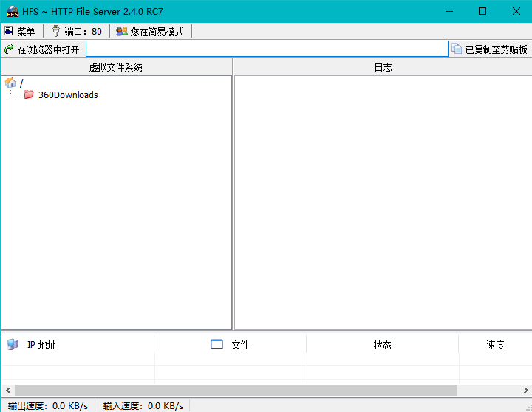Image resolution: width=532 pixels, height=412 pixels.
Task: Open the 菜单 menu button
Action: [20, 32]
